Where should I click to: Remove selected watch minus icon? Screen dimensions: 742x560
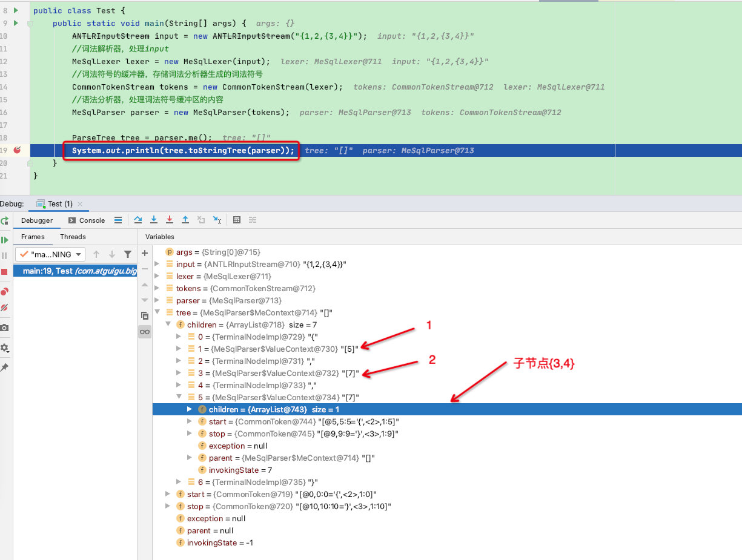[x=144, y=269]
